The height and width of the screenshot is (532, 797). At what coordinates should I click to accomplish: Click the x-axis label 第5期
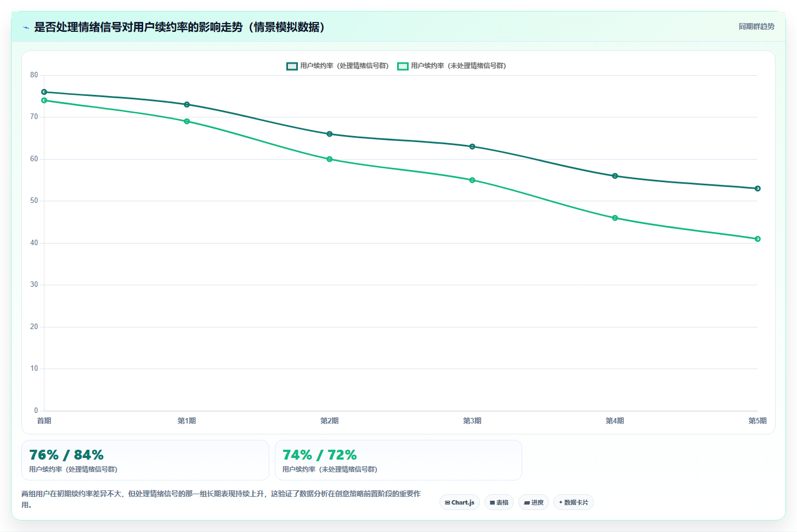[758, 421]
